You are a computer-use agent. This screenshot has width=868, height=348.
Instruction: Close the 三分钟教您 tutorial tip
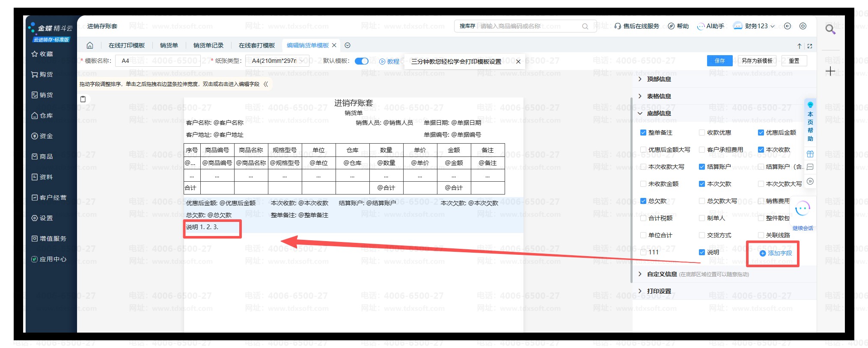[518, 62]
